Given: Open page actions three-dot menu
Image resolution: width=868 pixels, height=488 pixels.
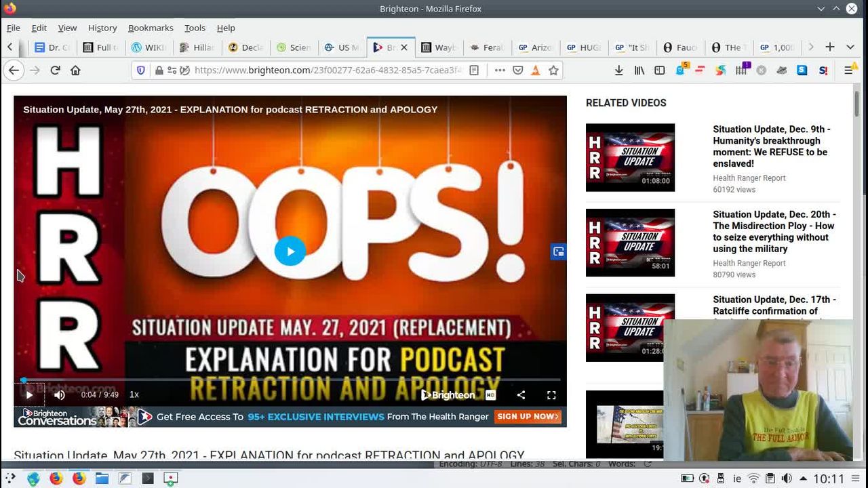Looking at the screenshot, I should tap(500, 70).
